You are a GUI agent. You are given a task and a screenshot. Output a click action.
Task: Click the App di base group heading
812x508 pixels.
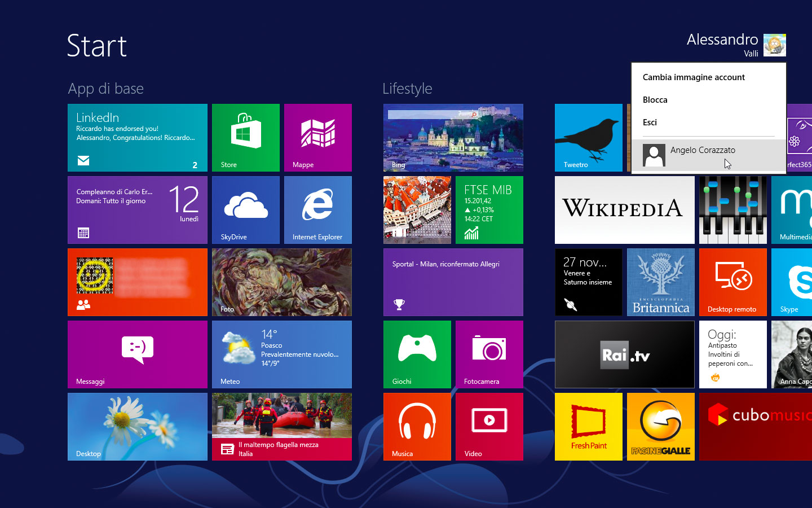tap(105, 89)
